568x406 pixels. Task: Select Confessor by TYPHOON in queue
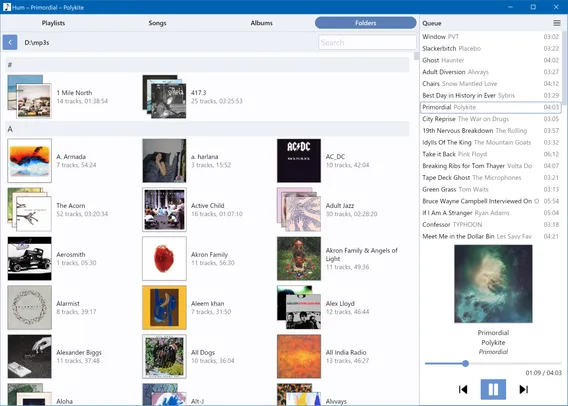tap(490, 225)
